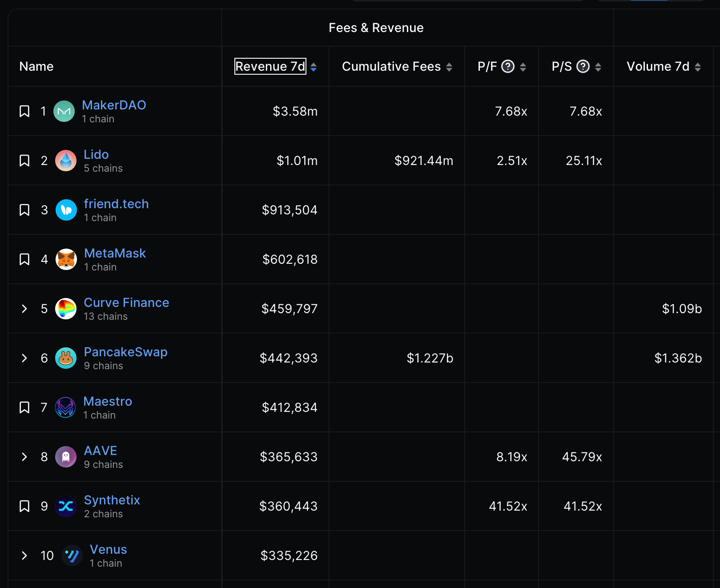Click the Lido droplet logo
The height and width of the screenshot is (588, 720).
point(66,161)
